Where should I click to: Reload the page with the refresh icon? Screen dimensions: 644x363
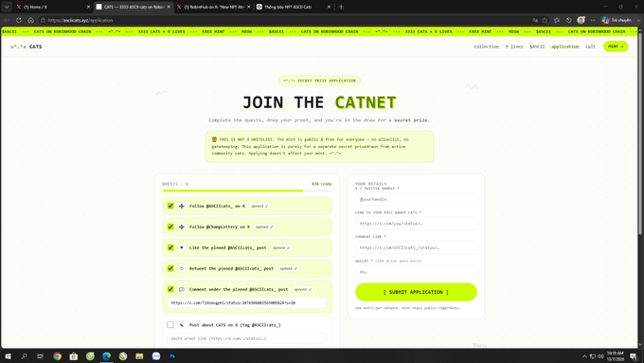click(x=19, y=20)
